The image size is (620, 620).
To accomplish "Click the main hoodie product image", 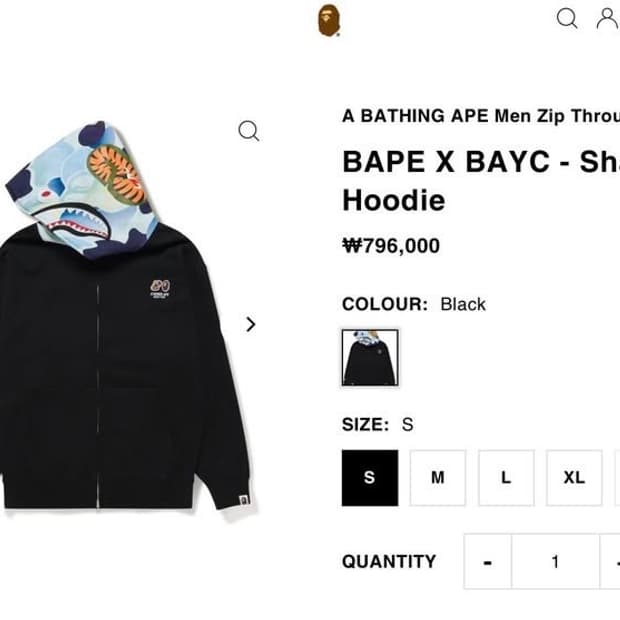I will [x=126, y=316].
